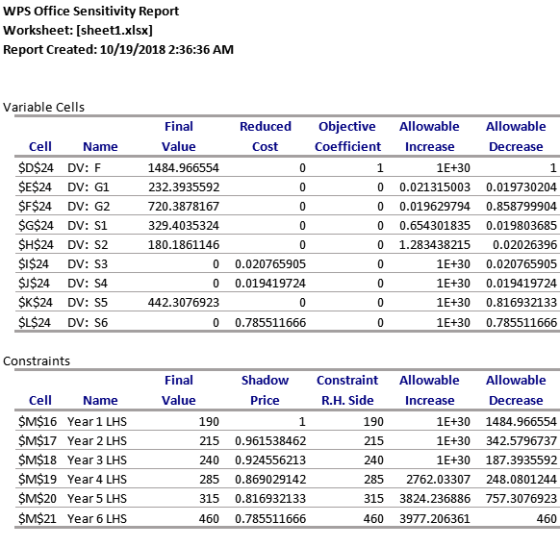560x547 pixels.
Task: Select cell reference $F$24
Action: 35,206
